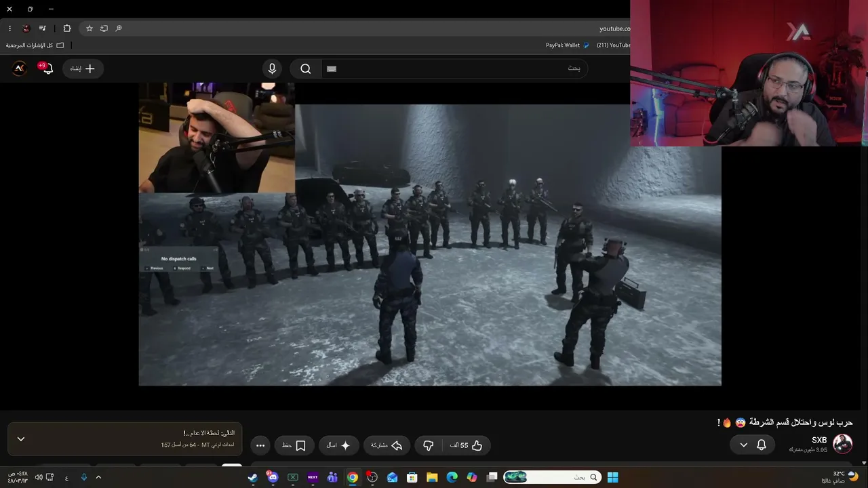Image resolution: width=868 pixels, height=488 pixels.
Task: Switch to Google Chrome on taskbar
Action: point(353,477)
